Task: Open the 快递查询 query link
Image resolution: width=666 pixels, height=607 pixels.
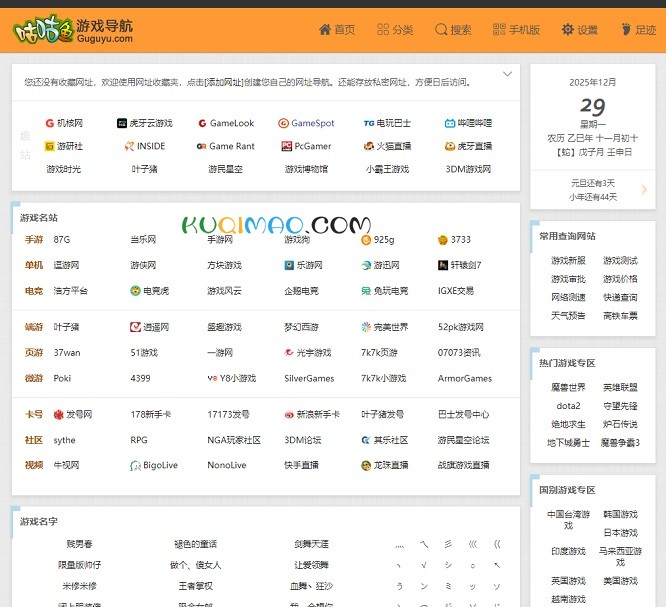Action: (x=621, y=297)
